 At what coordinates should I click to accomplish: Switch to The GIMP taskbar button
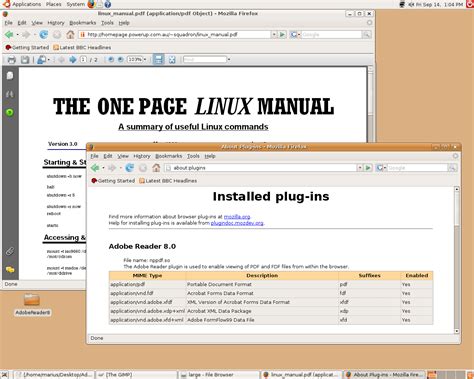pos(137,375)
